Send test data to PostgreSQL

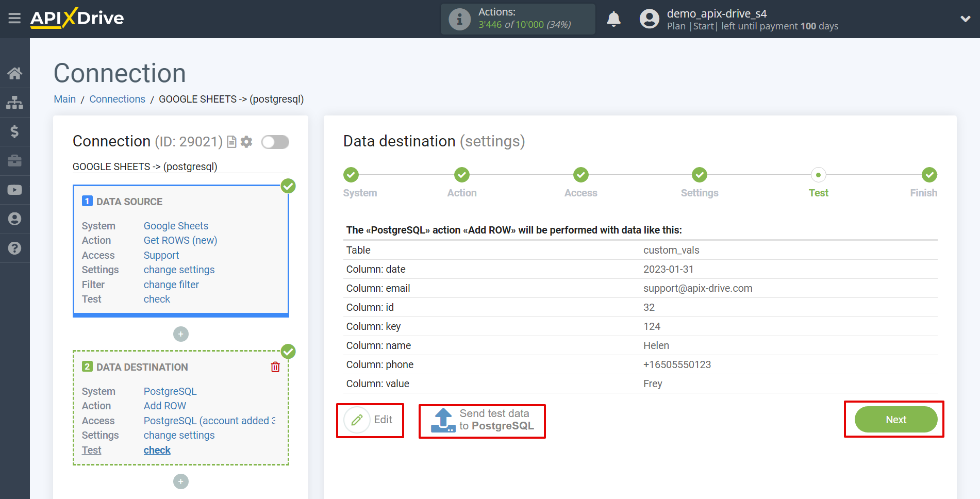[483, 420]
